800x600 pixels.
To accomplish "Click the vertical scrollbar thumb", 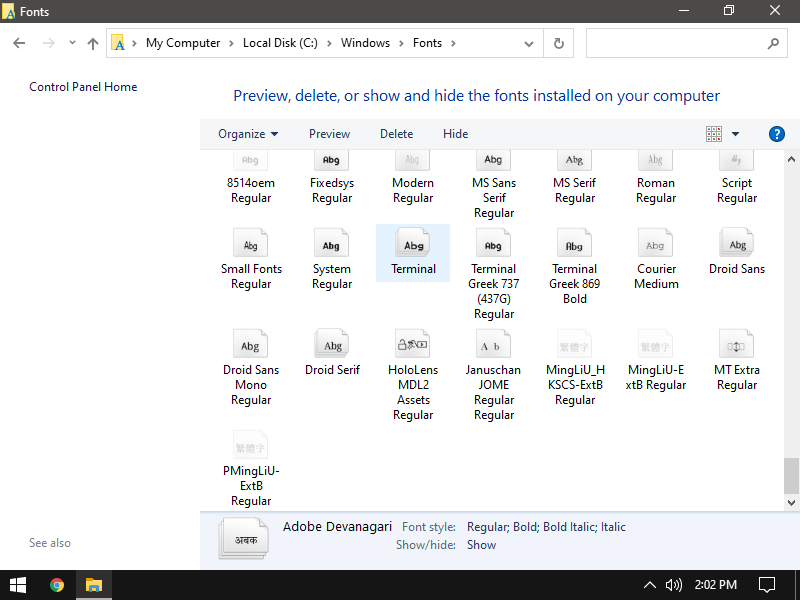I will [x=791, y=476].
